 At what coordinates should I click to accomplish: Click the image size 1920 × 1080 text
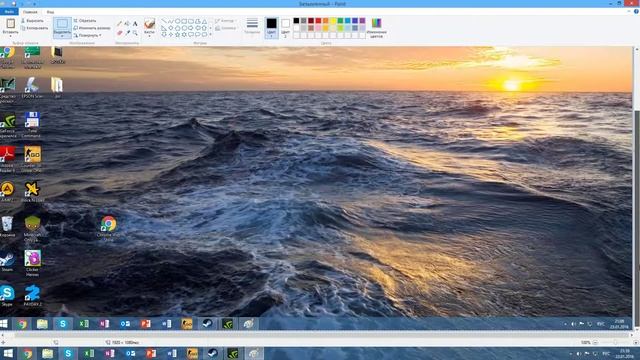coord(125,342)
